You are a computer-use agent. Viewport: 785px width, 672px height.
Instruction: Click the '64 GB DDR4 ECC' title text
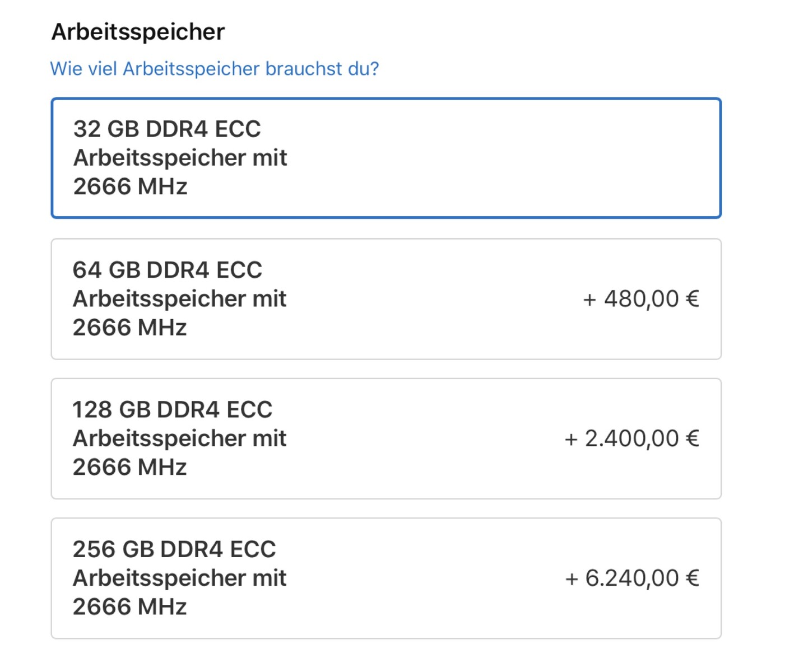(167, 270)
